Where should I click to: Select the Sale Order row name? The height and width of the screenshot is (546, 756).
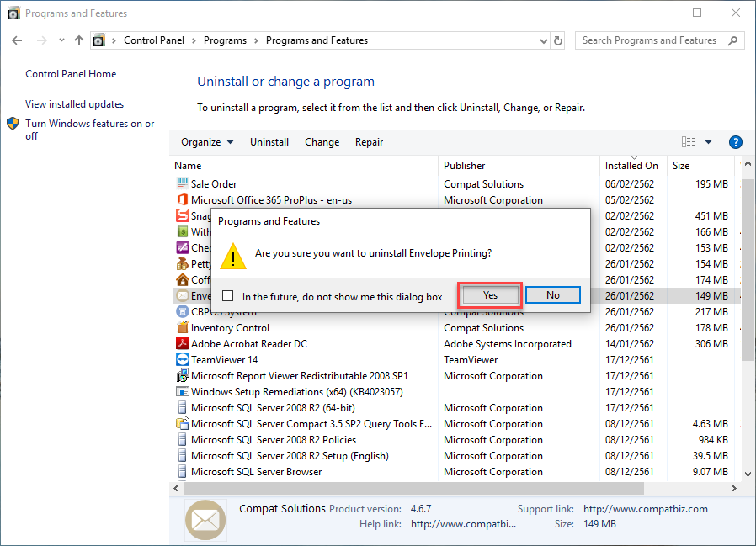[214, 183]
